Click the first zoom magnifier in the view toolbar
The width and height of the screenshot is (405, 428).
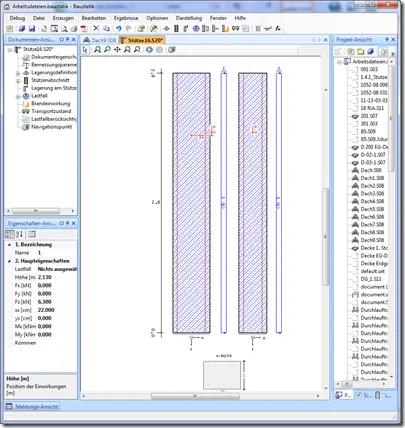(x=97, y=50)
